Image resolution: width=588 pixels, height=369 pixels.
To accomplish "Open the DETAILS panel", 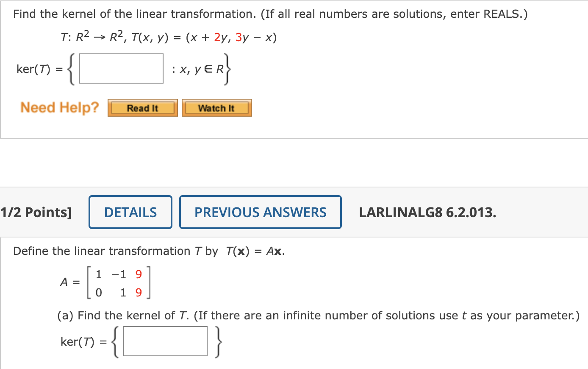I will coord(130,212).
